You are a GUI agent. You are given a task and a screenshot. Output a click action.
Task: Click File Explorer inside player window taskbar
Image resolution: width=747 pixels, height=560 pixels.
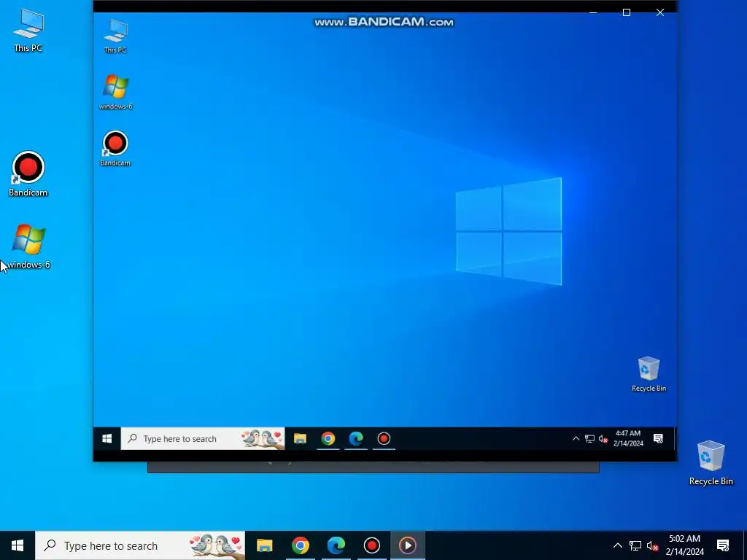tap(300, 438)
